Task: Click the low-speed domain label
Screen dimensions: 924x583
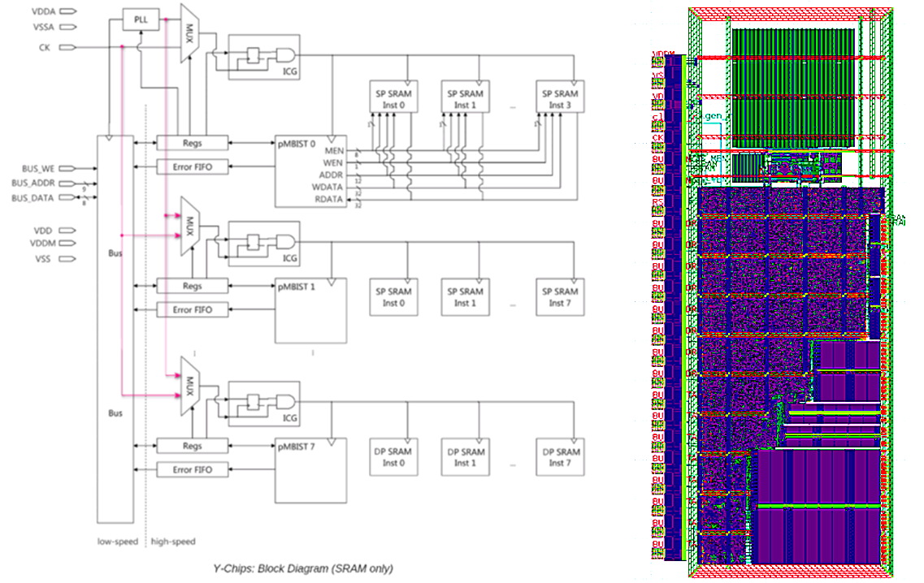Action: 117,542
